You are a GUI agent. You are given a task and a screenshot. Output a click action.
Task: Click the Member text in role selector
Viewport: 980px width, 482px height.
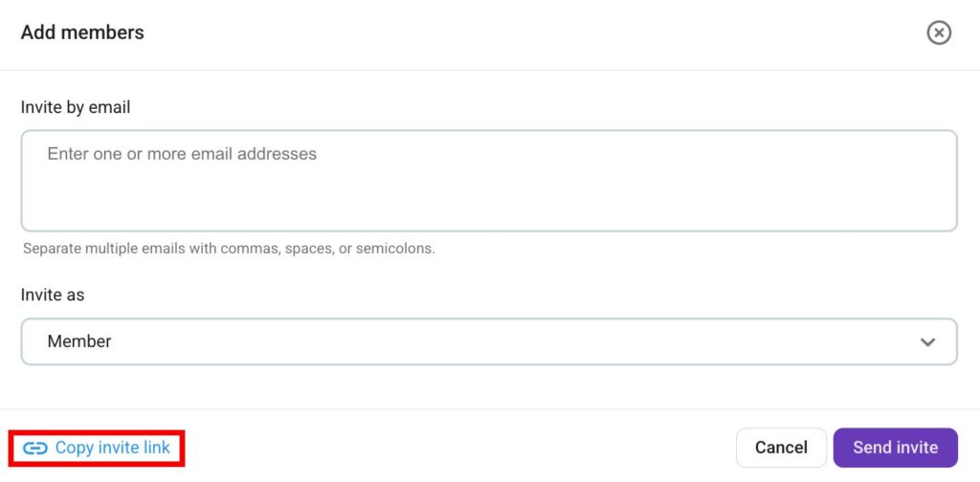(79, 341)
